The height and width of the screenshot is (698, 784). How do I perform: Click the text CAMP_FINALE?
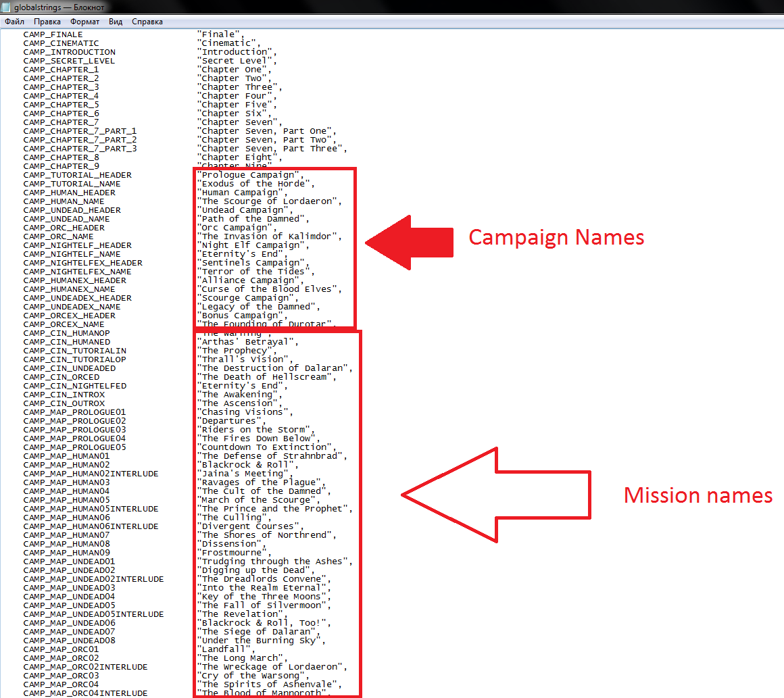(53, 34)
